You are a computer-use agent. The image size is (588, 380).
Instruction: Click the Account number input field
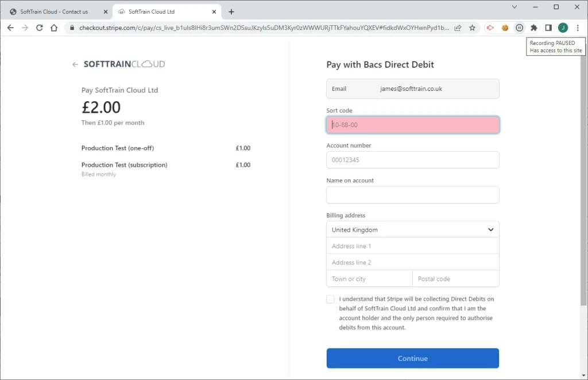tap(412, 160)
